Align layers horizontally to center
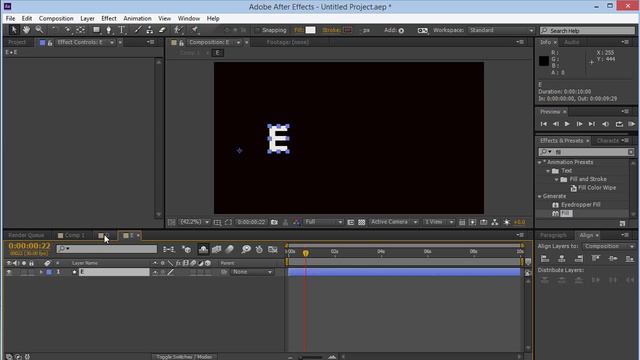This screenshot has width=640, height=360. click(562, 259)
